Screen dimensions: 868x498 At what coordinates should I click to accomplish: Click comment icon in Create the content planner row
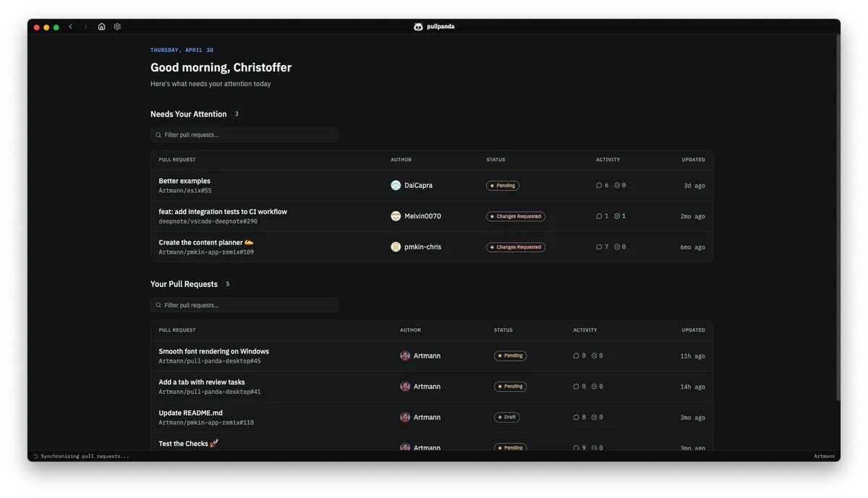pyautogui.click(x=599, y=247)
